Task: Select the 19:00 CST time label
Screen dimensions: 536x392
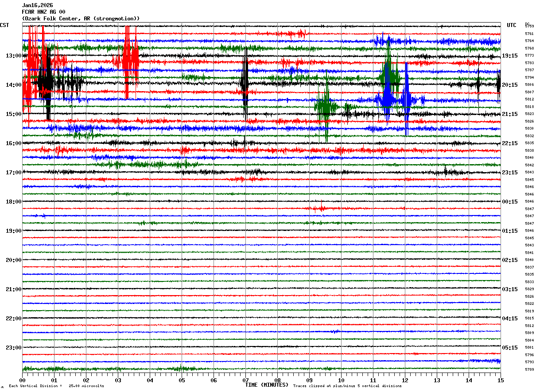Action: tap(13, 231)
